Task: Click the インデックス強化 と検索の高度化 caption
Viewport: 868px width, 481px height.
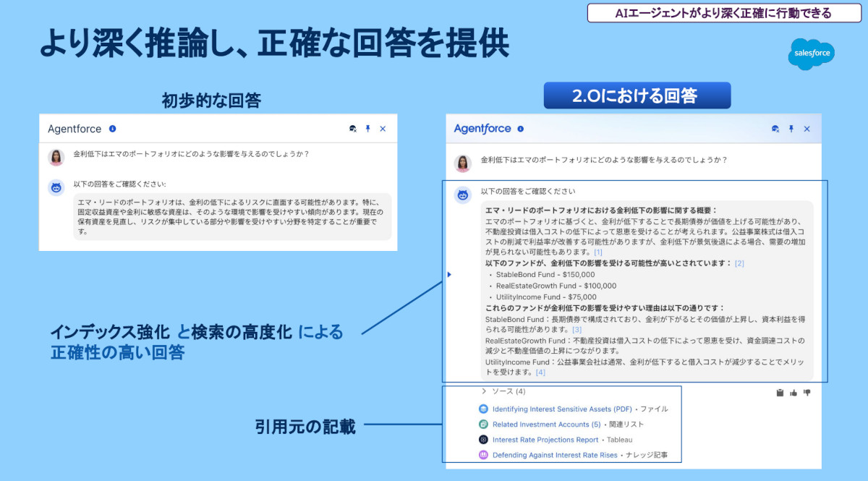Action: (x=171, y=333)
